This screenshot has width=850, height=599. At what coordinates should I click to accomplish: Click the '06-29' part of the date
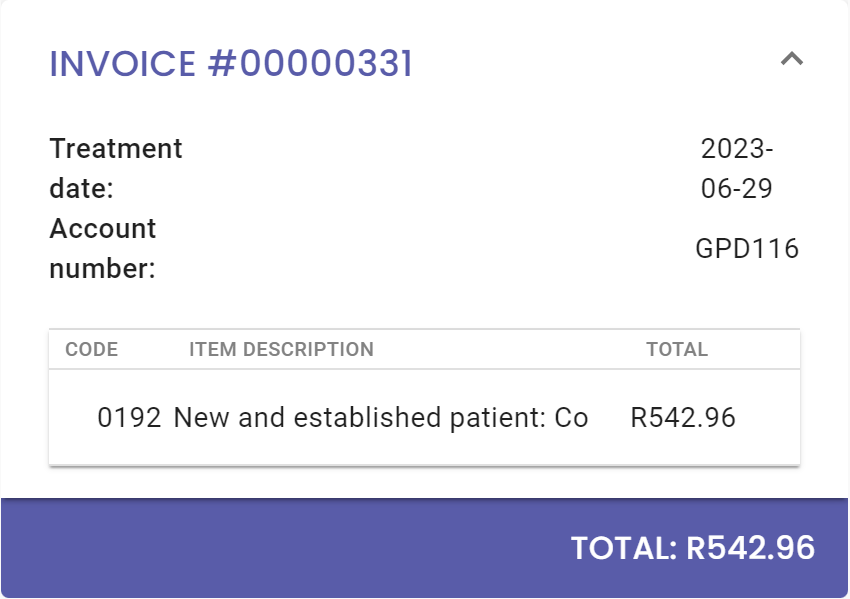tap(737, 189)
